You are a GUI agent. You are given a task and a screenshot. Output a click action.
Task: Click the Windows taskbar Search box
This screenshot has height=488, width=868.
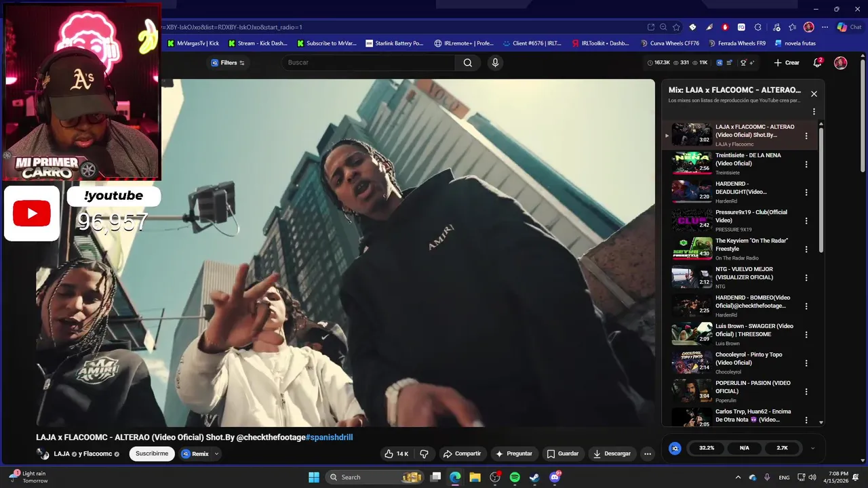pyautogui.click(x=376, y=477)
